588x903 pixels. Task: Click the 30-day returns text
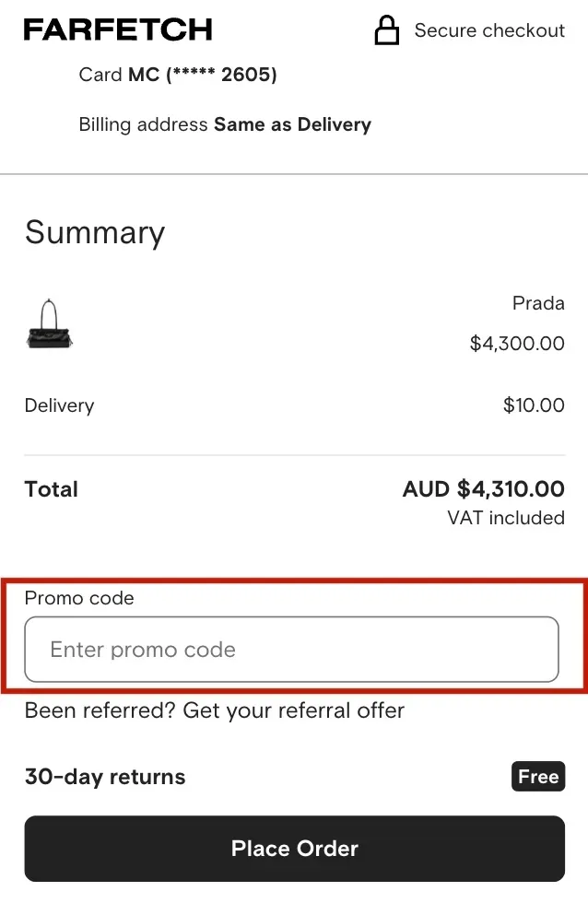105,777
